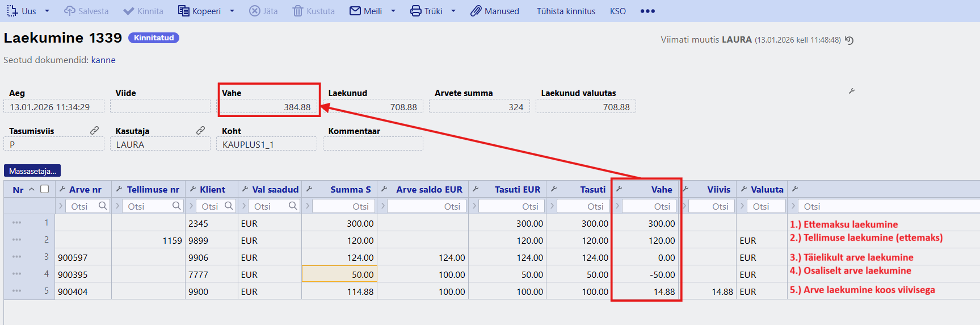This screenshot has width=980, height=325.
Task: Toggle the select-all checkbox in Nr header
Action: click(x=45, y=189)
